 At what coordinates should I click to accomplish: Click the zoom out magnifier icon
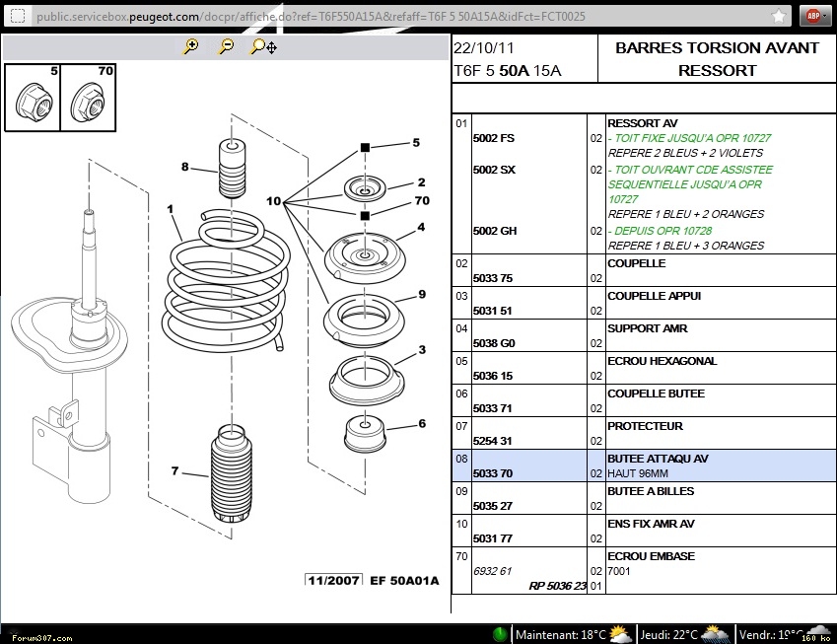coord(226,46)
